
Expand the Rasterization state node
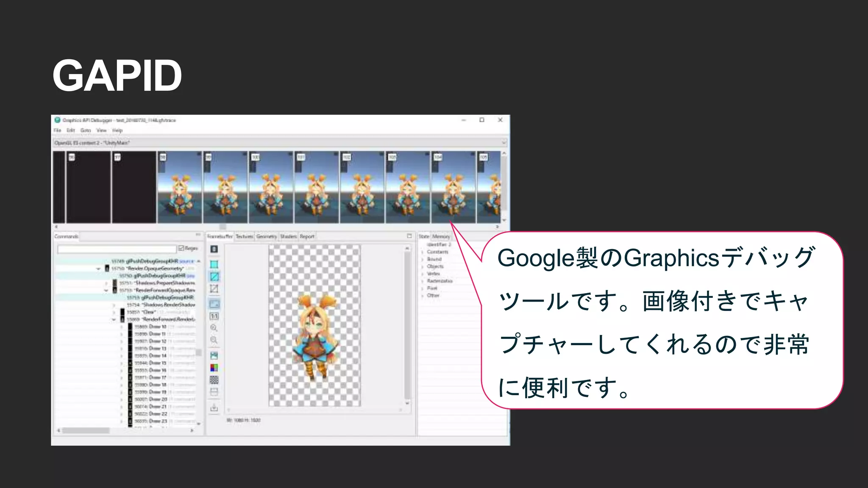(x=423, y=281)
